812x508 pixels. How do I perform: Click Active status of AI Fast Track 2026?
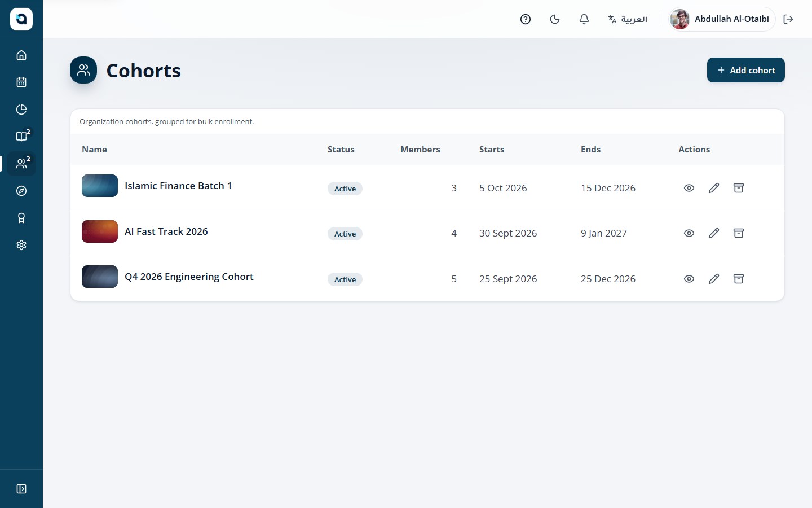pos(345,234)
